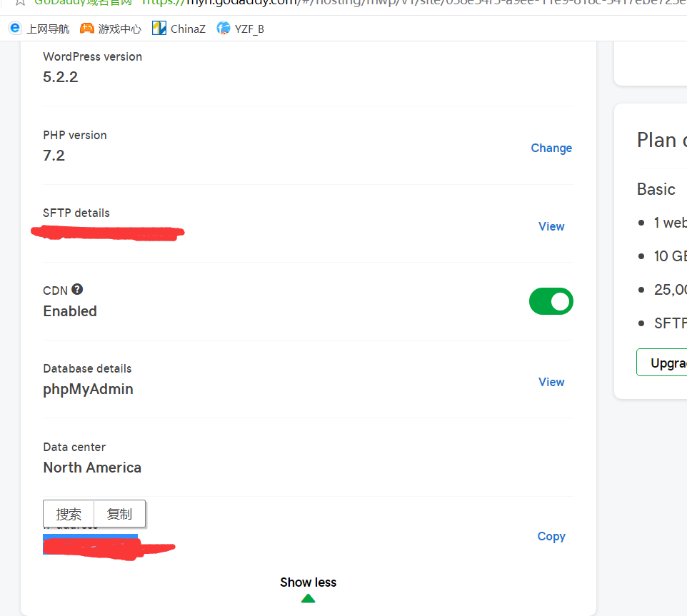Screen dimensions: 687x616
Task: Click the 上网导航 bookmark icon
Action: pos(15,29)
